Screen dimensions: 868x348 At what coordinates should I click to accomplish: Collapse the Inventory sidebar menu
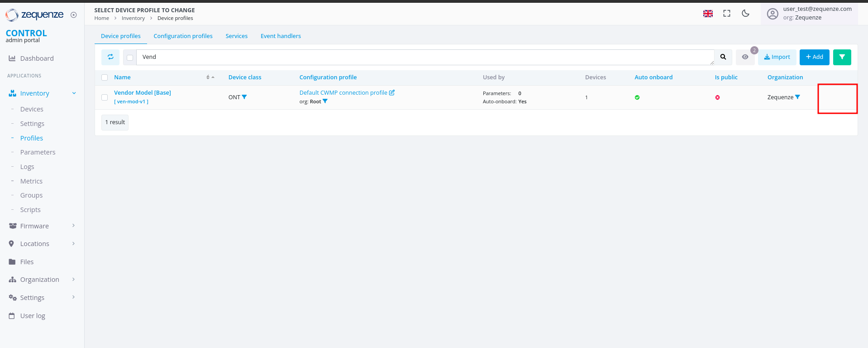74,93
